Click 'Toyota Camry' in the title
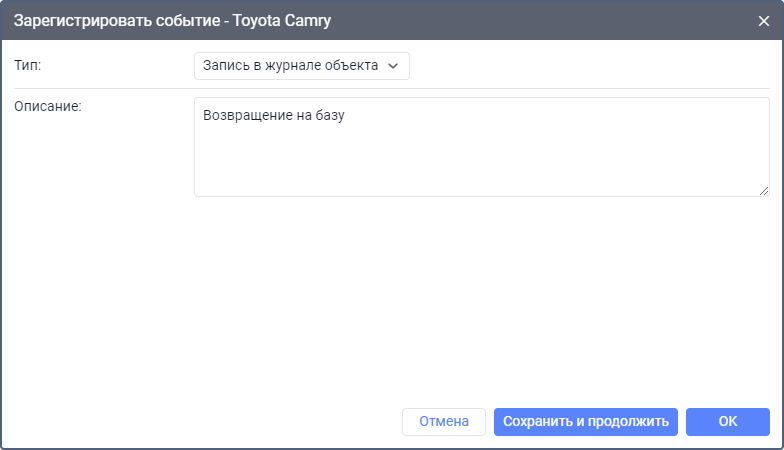 click(282, 20)
